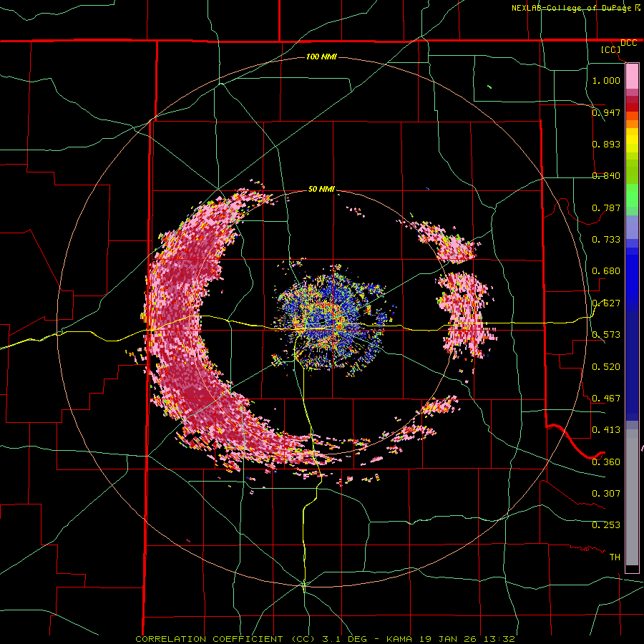
Task: Click the 0.627 legend value
Action: click(x=606, y=303)
